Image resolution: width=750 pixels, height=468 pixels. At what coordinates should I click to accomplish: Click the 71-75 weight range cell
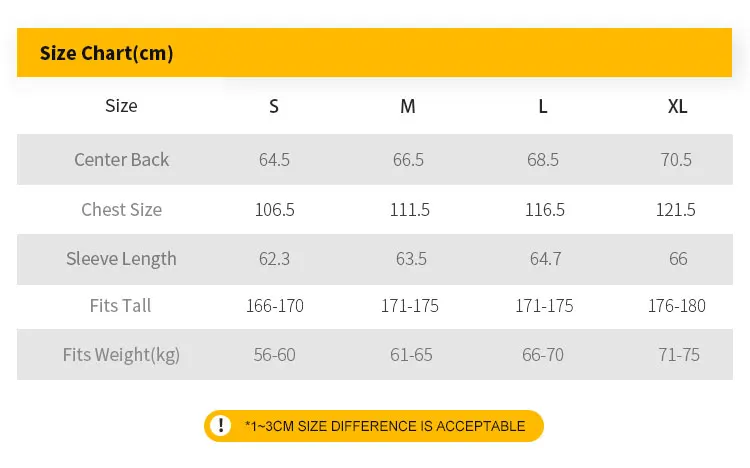[678, 354]
